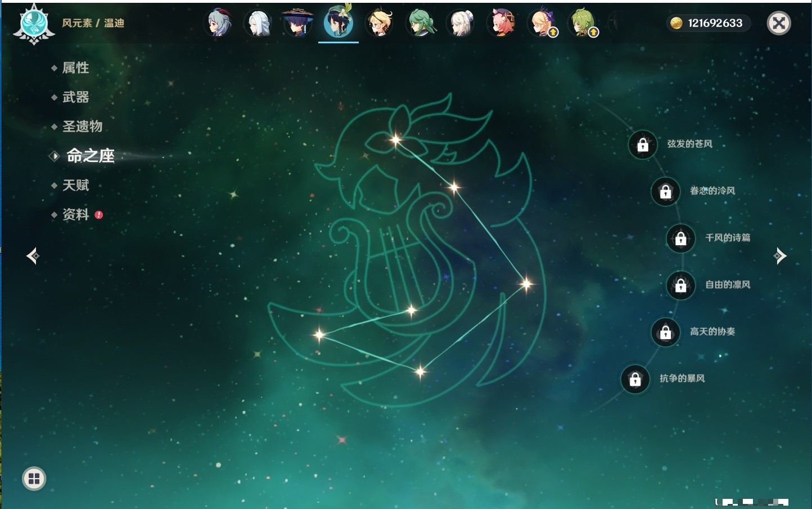This screenshot has height=509, width=812.
Task: Select the green-haired glasses character portrait
Action: [420, 23]
